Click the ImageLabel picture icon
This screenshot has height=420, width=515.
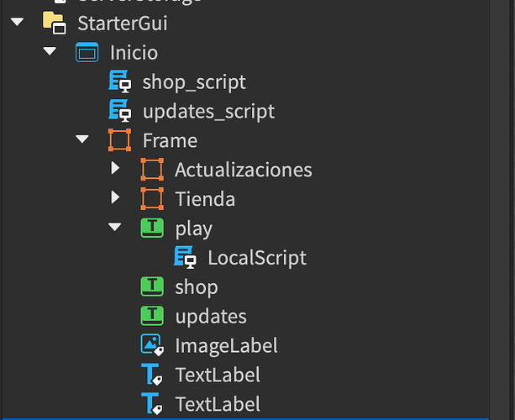coord(152,345)
